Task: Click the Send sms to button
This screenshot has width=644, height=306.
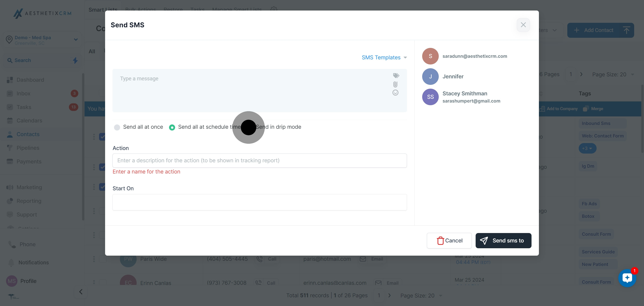Action: 503,240
